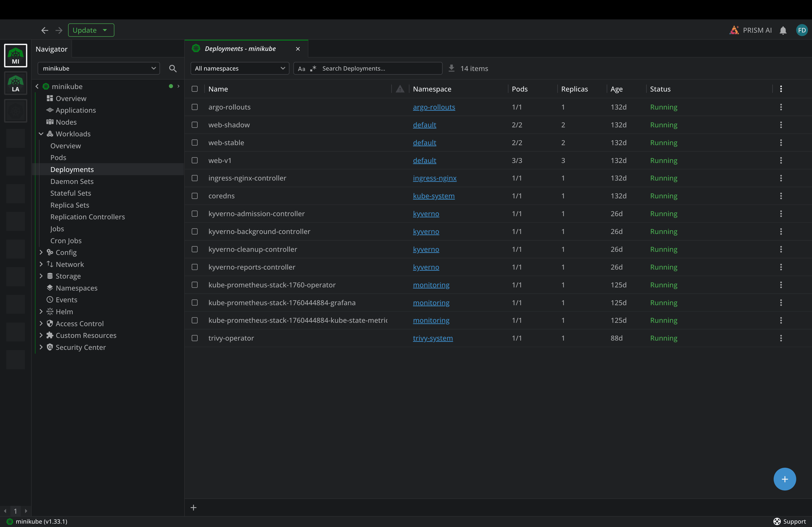
Task: Click the notification bell icon
Action: [783, 30]
